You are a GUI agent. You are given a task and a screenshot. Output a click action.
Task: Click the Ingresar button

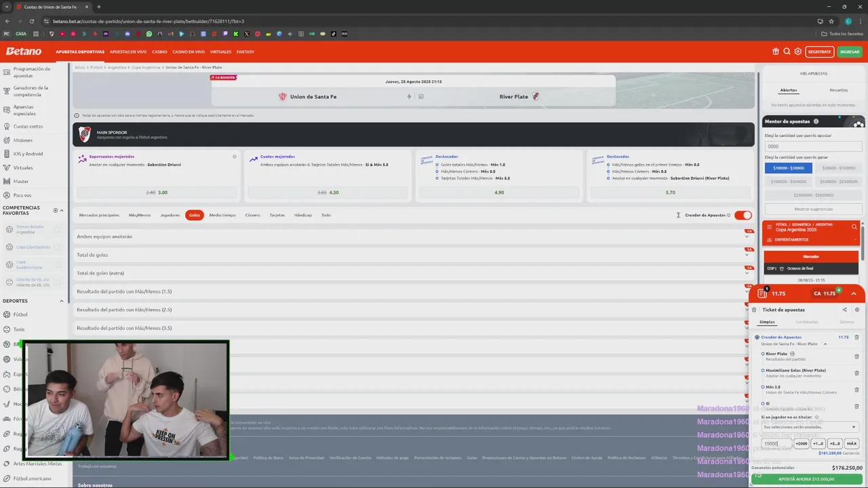[x=850, y=52]
